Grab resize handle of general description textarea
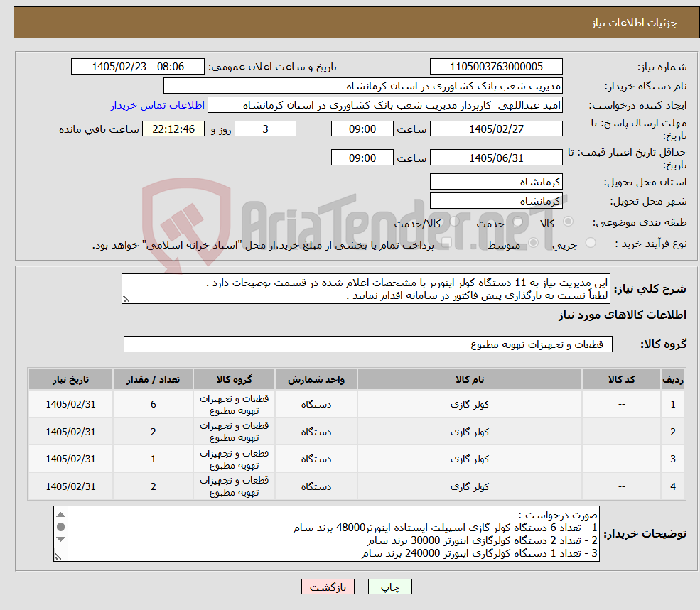 coord(126,299)
